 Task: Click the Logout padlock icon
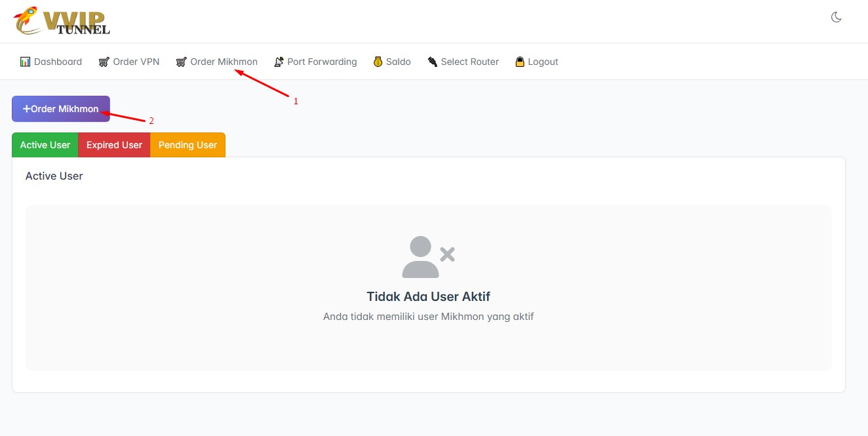(520, 62)
